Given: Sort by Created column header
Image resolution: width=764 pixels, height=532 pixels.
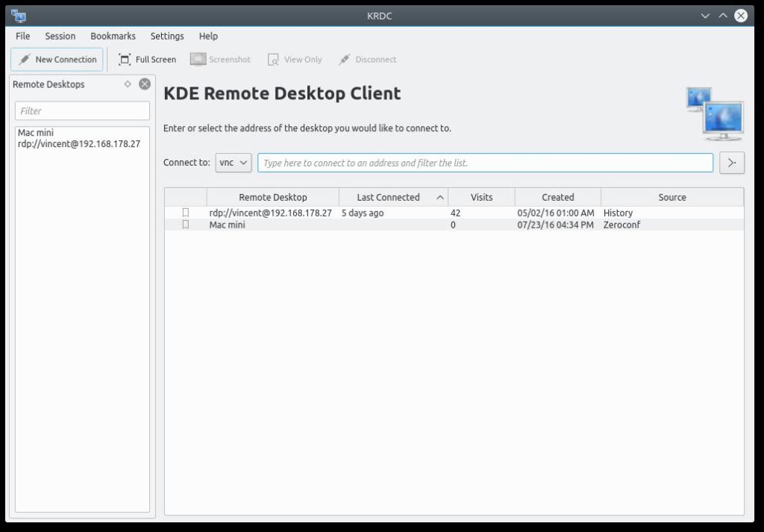Looking at the screenshot, I should pos(558,197).
